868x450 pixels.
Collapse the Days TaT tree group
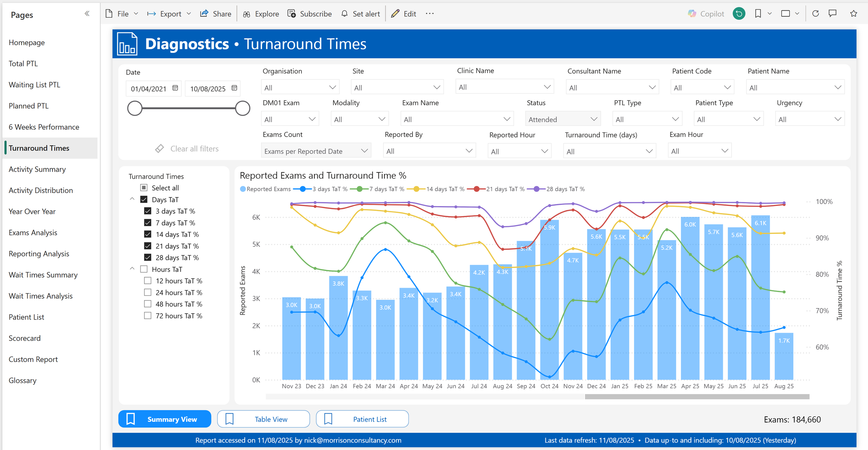point(132,199)
